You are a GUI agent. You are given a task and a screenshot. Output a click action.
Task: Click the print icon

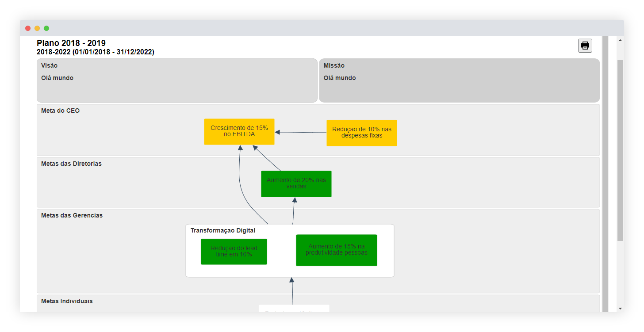(585, 46)
